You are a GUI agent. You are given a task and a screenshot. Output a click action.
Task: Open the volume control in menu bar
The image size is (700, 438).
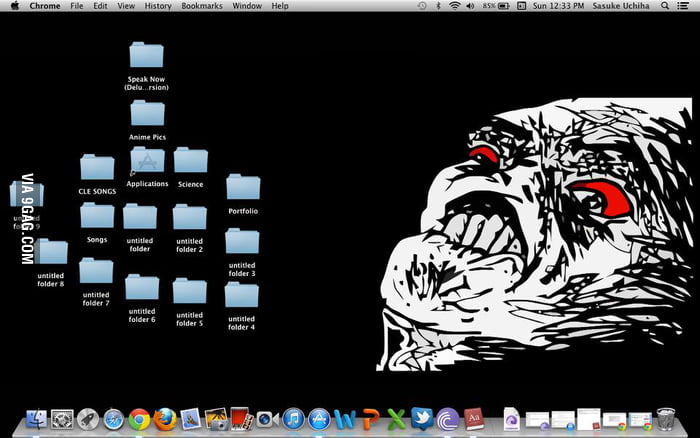(x=471, y=6)
